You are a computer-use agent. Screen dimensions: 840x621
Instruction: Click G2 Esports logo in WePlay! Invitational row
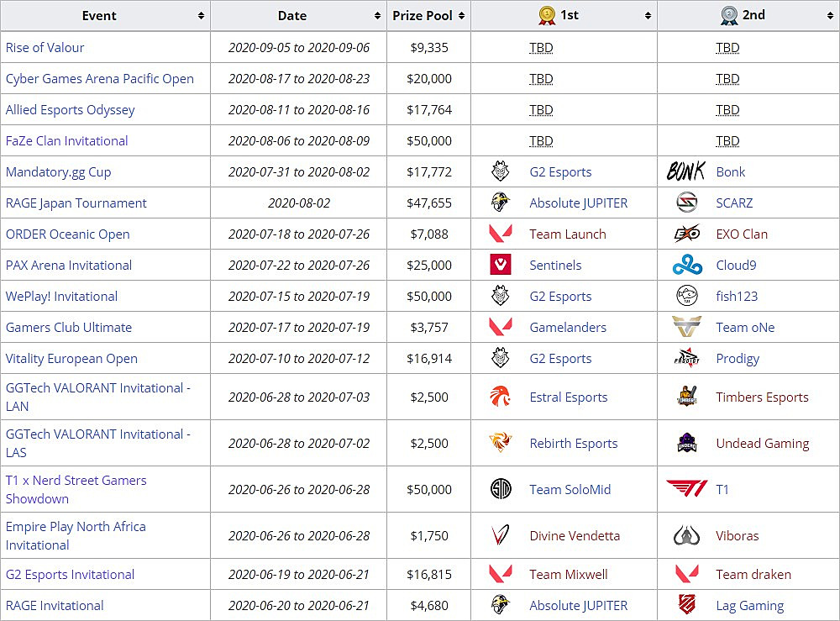point(501,296)
